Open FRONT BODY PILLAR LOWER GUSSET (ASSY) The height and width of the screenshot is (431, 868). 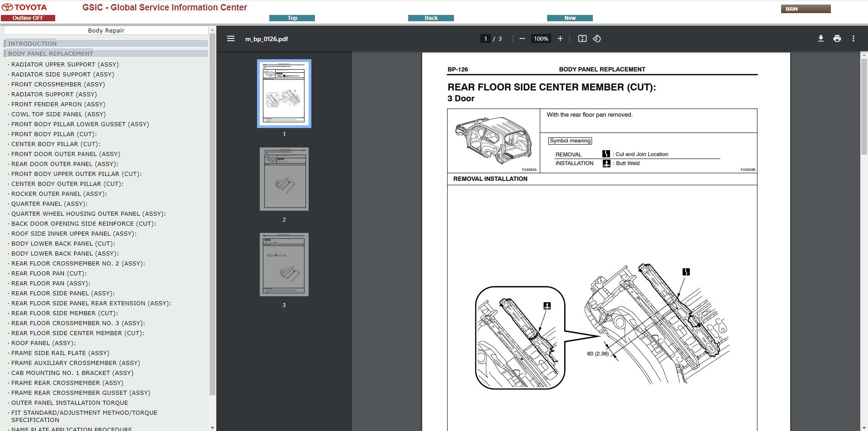click(x=80, y=124)
